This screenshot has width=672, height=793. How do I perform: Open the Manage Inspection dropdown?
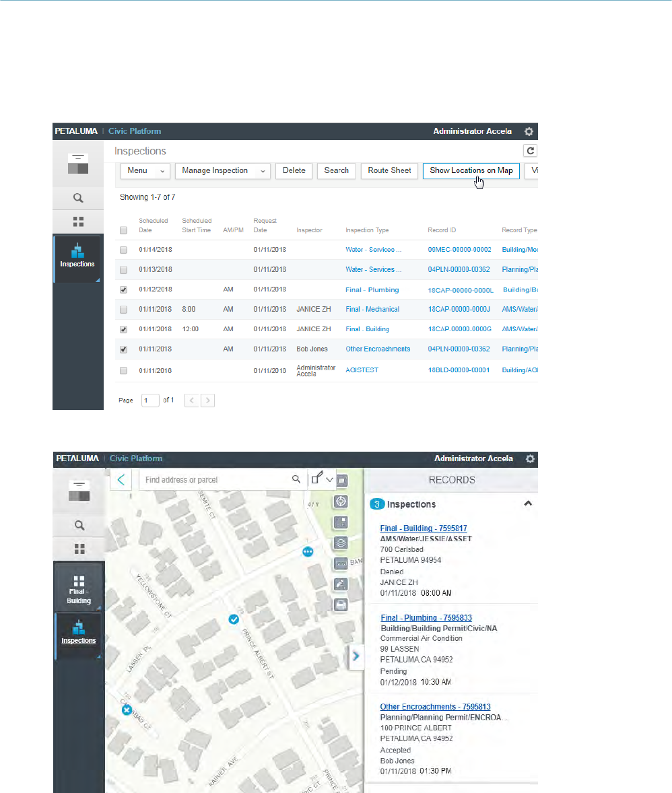(223, 171)
